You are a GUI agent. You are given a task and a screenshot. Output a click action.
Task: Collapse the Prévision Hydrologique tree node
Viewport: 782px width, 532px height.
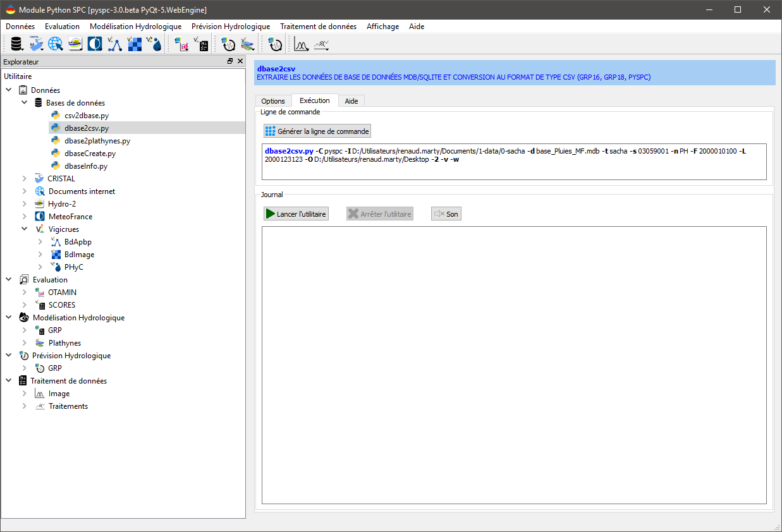click(x=9, y=356)
